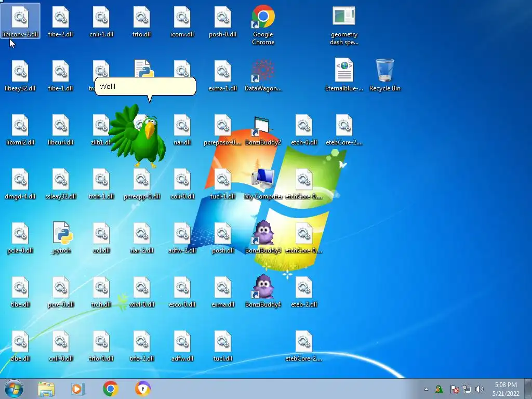Image resolution: width=532 pixels, height=399 pixels.
Task: Open Chrome from the taskbar
Action: pyautogui.click(x=110, y=389)
